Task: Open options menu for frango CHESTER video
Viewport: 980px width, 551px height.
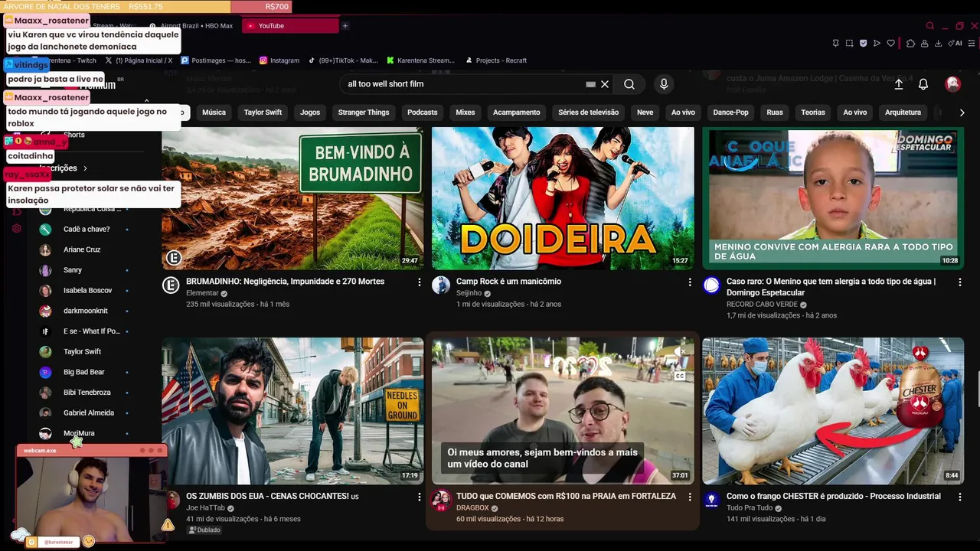Action: [959, 497]
